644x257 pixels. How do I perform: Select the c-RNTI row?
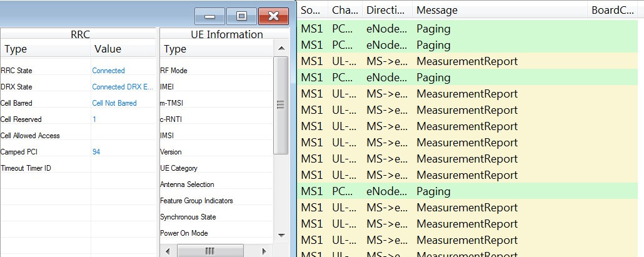[x=216, y=119]
